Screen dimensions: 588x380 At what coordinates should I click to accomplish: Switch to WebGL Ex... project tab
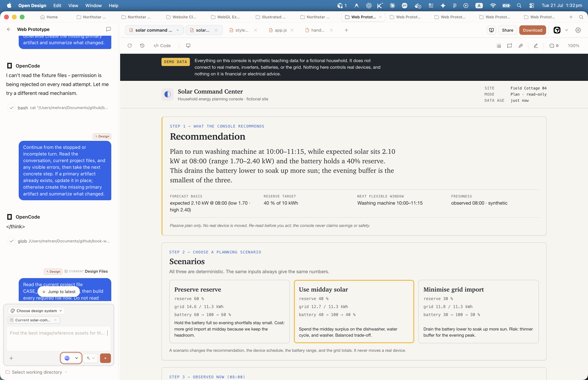tap(226, 17)
